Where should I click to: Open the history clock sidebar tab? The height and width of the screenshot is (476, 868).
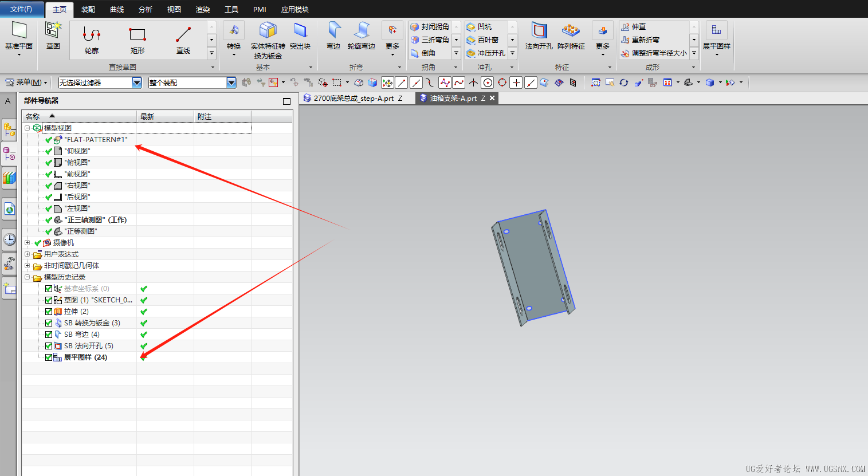coord(10,238)
